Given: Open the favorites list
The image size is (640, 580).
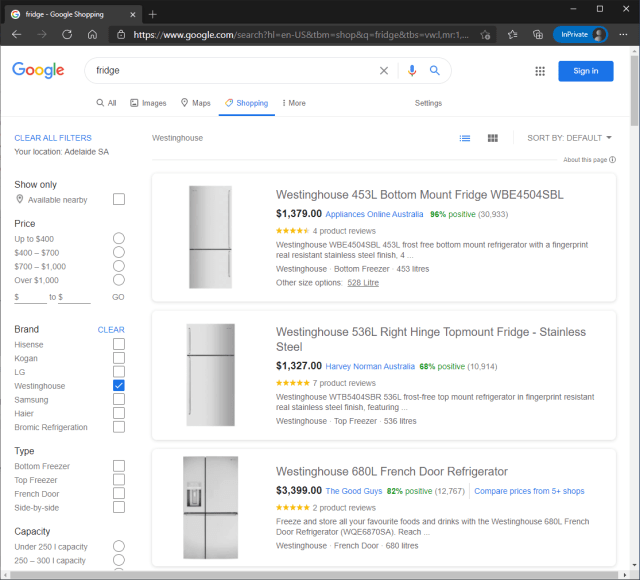Looking at the screenshot, I should click(x=513, y=35).
